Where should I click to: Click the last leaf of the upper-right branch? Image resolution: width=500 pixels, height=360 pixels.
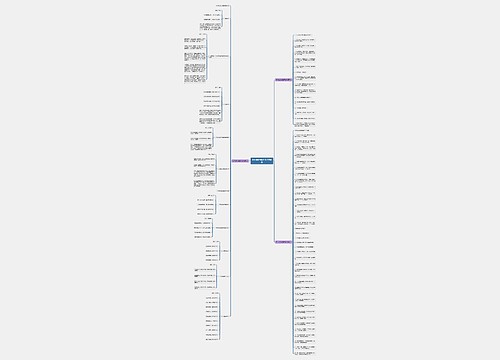click(x=305, y=124)
